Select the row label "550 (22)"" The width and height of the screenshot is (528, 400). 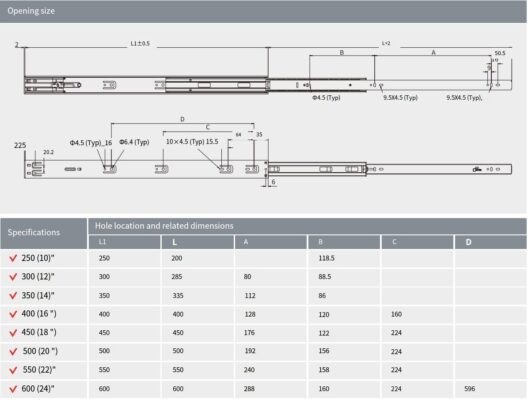click(39, 370)
